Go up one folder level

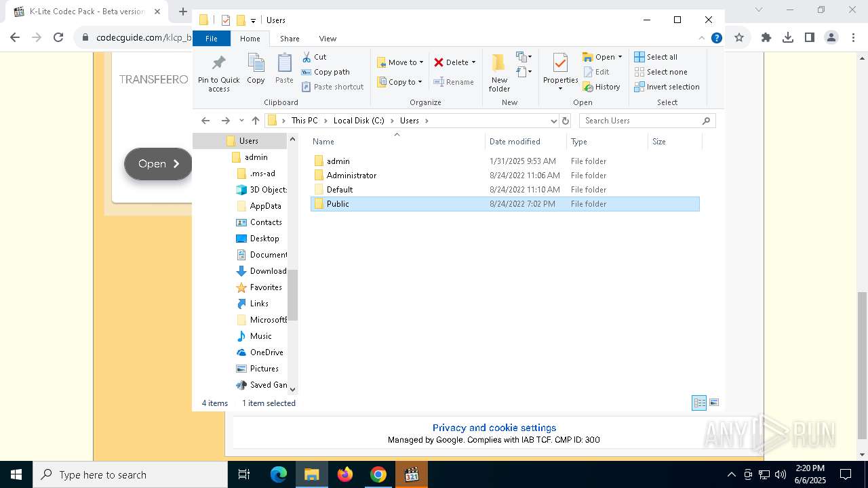[256, 121]
